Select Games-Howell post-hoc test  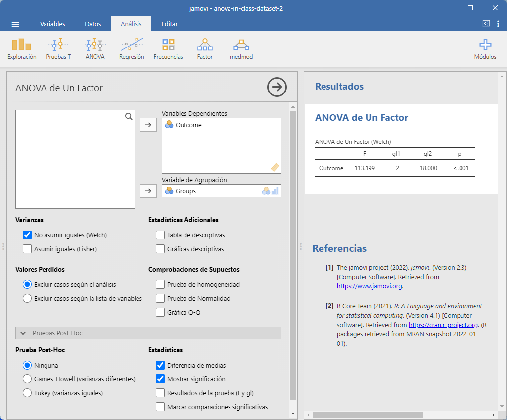coord(27,379)
